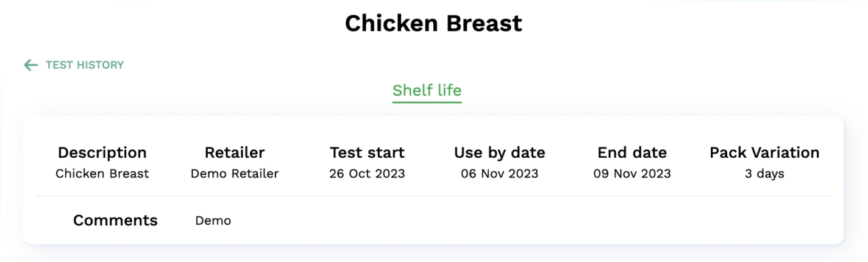Select the Demo Retailer value
The width and height of the screenshot is (868, 262).
coord(235,174)
